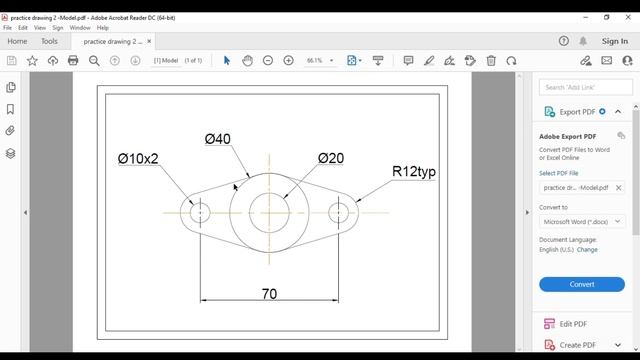The height and width of the screenshot is (360, 640).
Task: Add a sticky note comment
Action: pyautogui.click(x=408, y=61)
